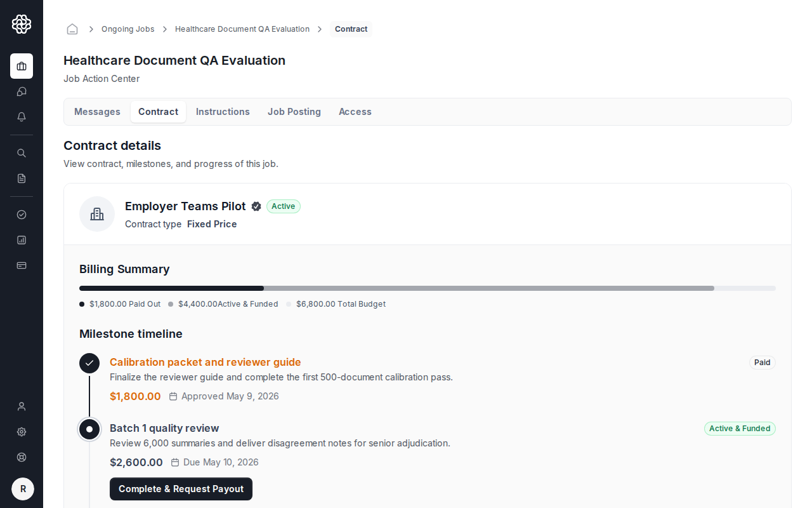Open the app logo in sidebar
The width and height of the screenshot is (812, 508).
pyautogui.click(x=22, y=24)
